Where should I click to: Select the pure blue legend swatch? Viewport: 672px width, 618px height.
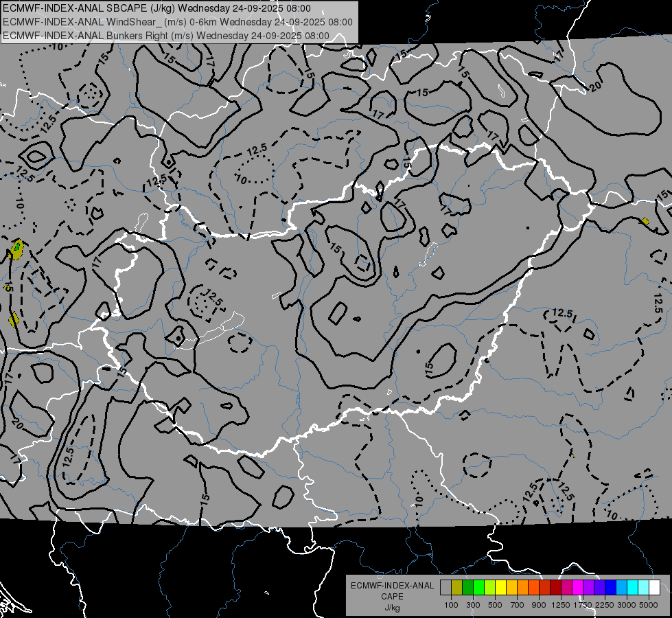point(611,587)
